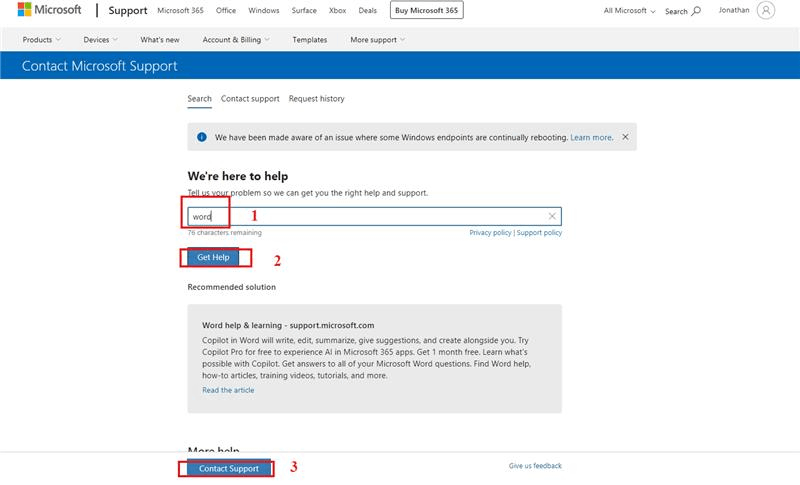Click the '76 characters remaining' text

pos(224,233)
